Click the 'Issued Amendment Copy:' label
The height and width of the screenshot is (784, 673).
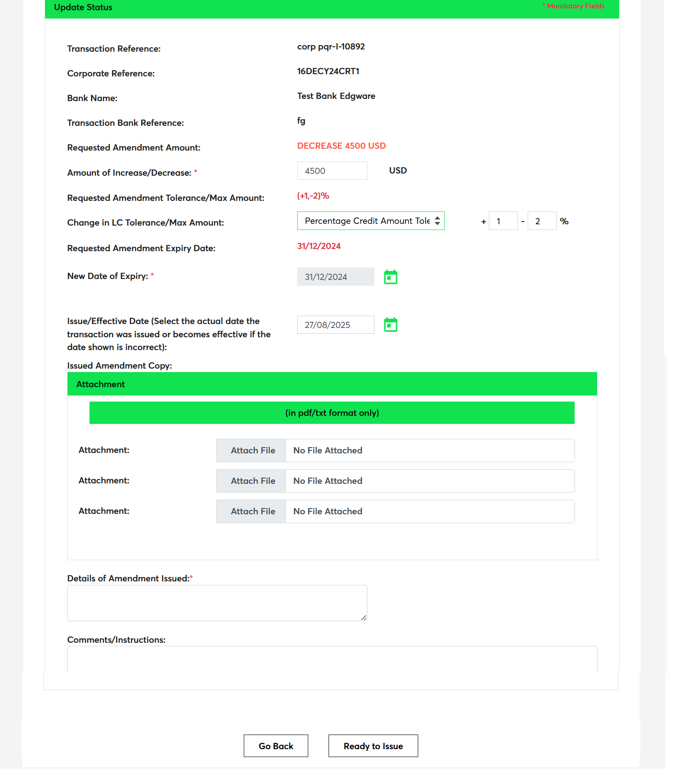(x=120, y=366)
